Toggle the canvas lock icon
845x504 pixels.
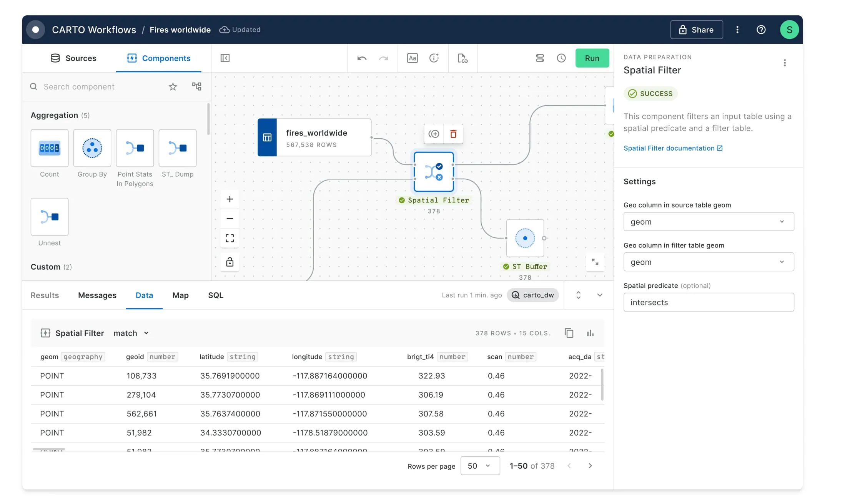click(x=230, y=262)
